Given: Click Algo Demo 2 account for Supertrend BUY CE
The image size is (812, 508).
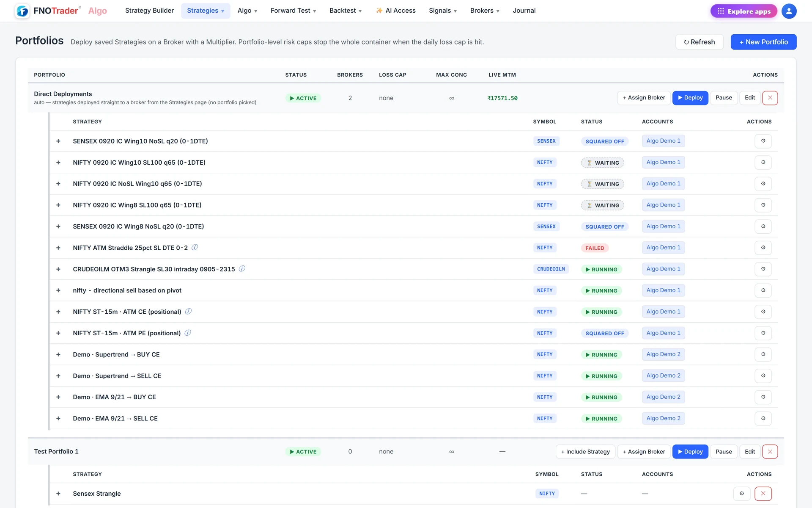Looking at the screenshot, I should [x=663, y=354].
